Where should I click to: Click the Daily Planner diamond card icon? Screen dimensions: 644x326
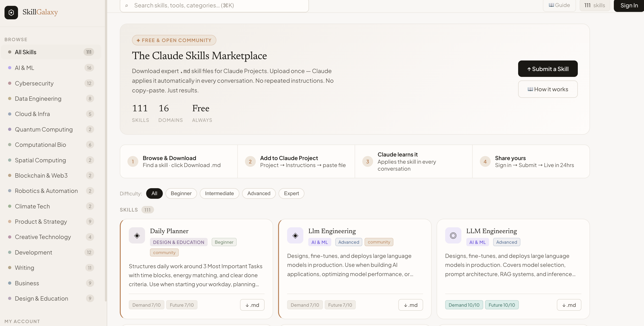coord(137,235)
